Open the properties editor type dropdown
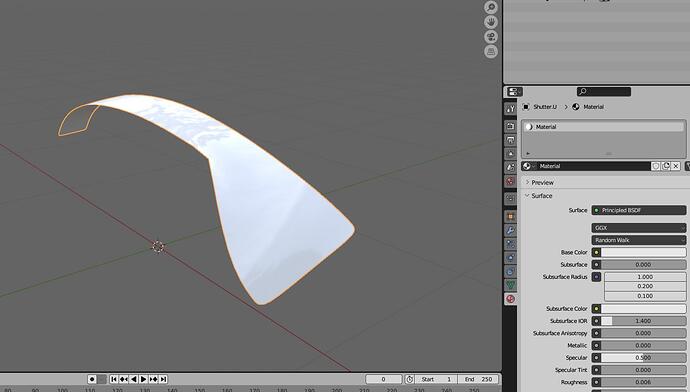 coord(513,92)
